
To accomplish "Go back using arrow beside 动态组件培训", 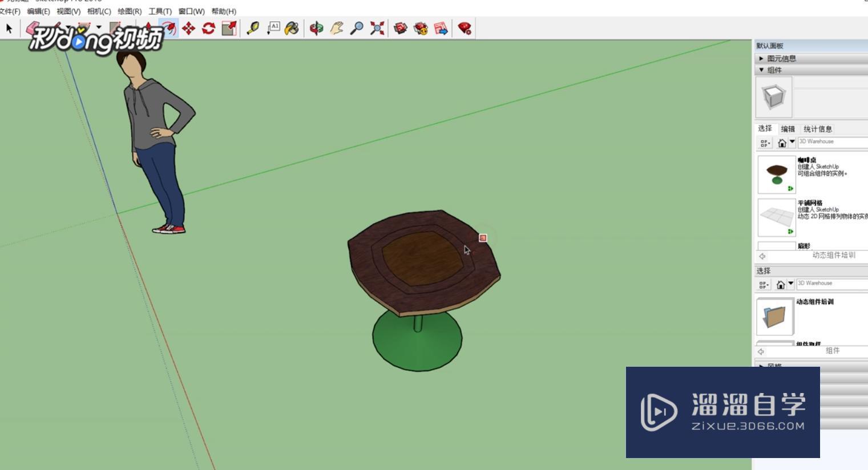I will (762, 256).
